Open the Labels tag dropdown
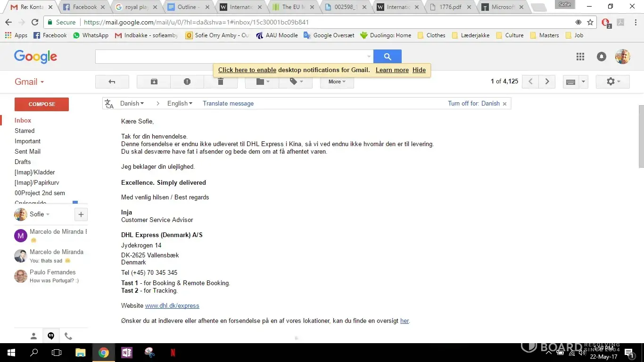Screen dimensions: 644x362 pos(296,82)
